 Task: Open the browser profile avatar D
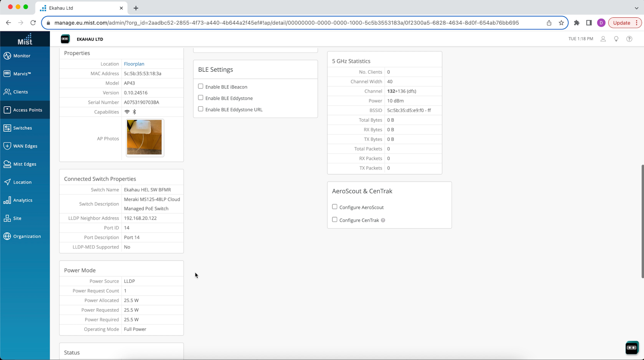[x=601, y=23]
